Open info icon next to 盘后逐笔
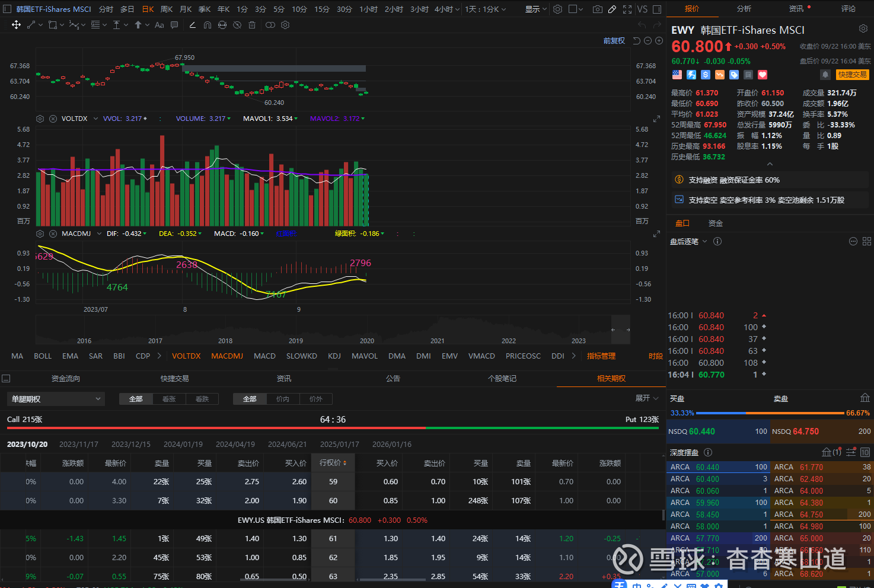The image size is (874, 588). tap(717, 241)
